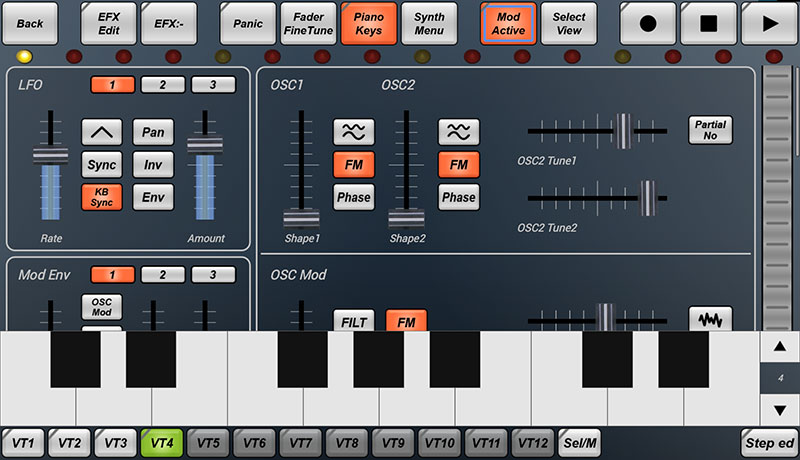The width and height of the screenshot is (800, 460).
Task: Click the Shape1 slider handle
Action: [x=302, y=218]
